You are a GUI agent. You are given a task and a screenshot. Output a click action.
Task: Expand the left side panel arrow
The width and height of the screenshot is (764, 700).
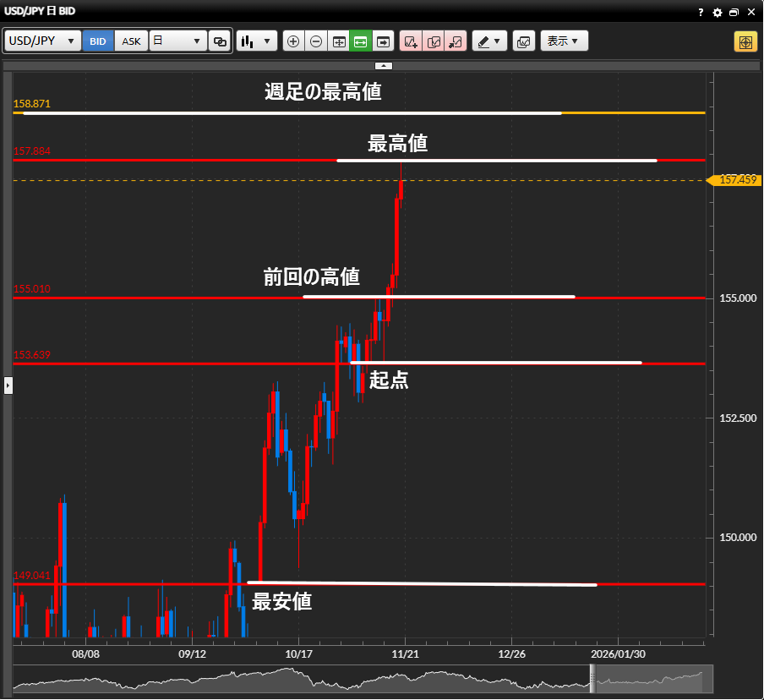[x=8, y=386]
